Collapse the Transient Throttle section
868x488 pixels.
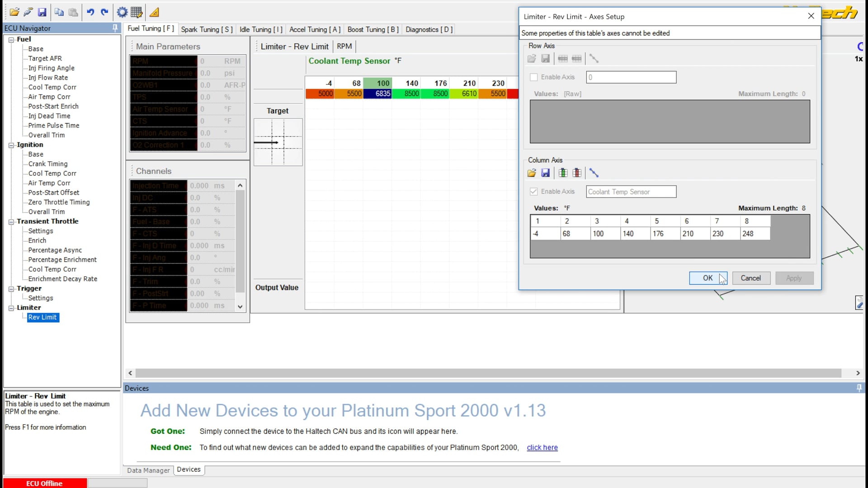(11, 221)
